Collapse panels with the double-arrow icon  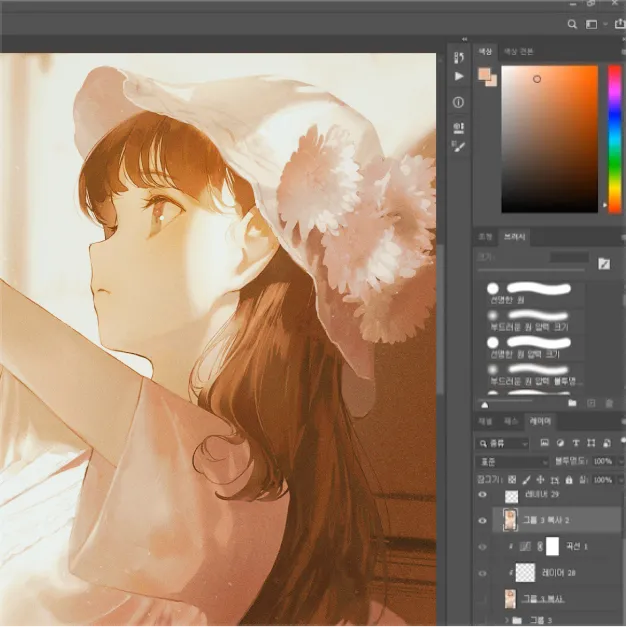point(464,39)
